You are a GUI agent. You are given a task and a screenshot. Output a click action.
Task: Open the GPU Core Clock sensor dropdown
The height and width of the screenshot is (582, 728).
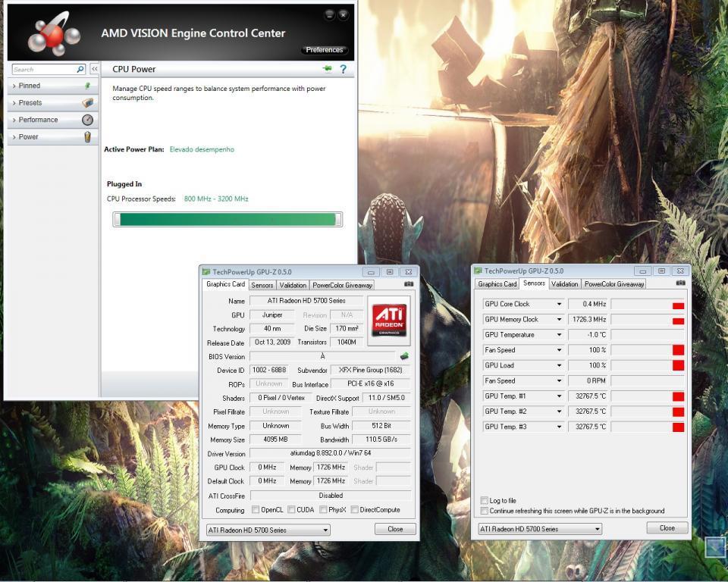click(559, 305)
